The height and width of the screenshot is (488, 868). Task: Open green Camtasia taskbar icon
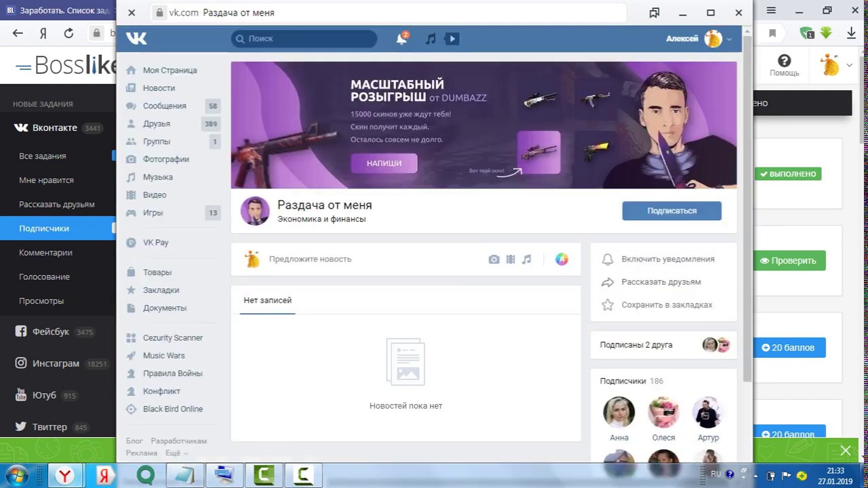[264, 475]
